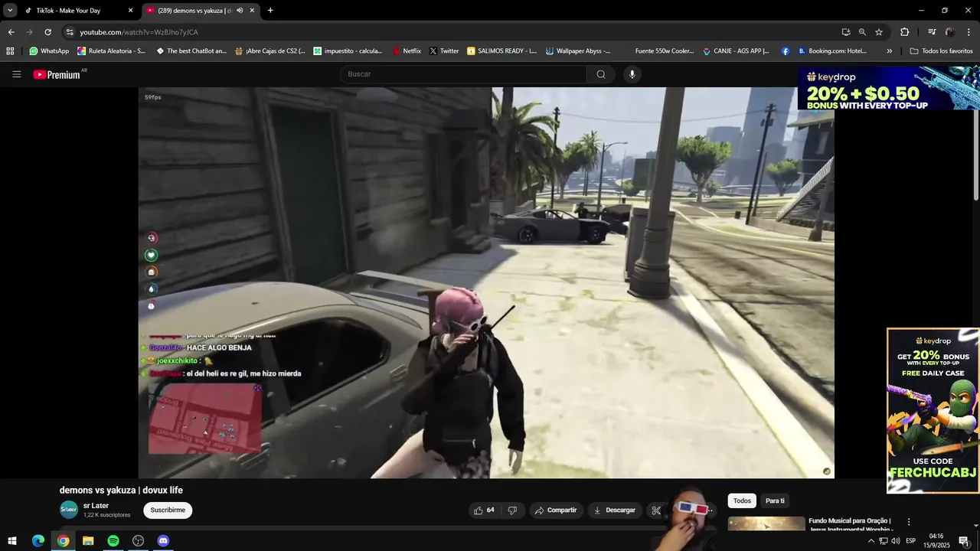Mute the demons vs yakuza tab audio
980x551 pixels.
[x=240, y=11]
